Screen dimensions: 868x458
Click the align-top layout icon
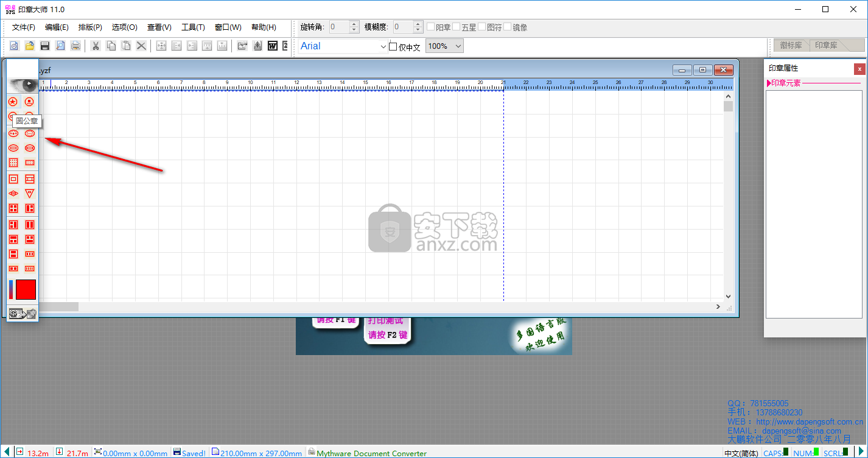pyautogui.click(x=207, y=46)
